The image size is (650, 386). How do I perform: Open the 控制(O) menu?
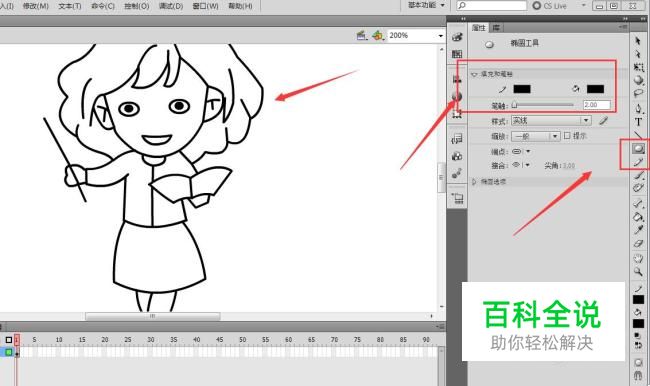[137, 6]
